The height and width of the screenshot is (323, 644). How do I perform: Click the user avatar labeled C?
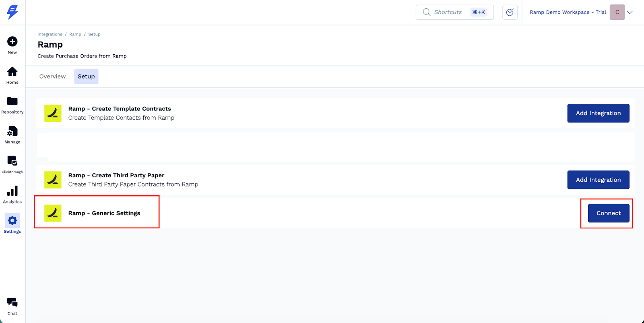pyautogui.click(x=617, y=12)
